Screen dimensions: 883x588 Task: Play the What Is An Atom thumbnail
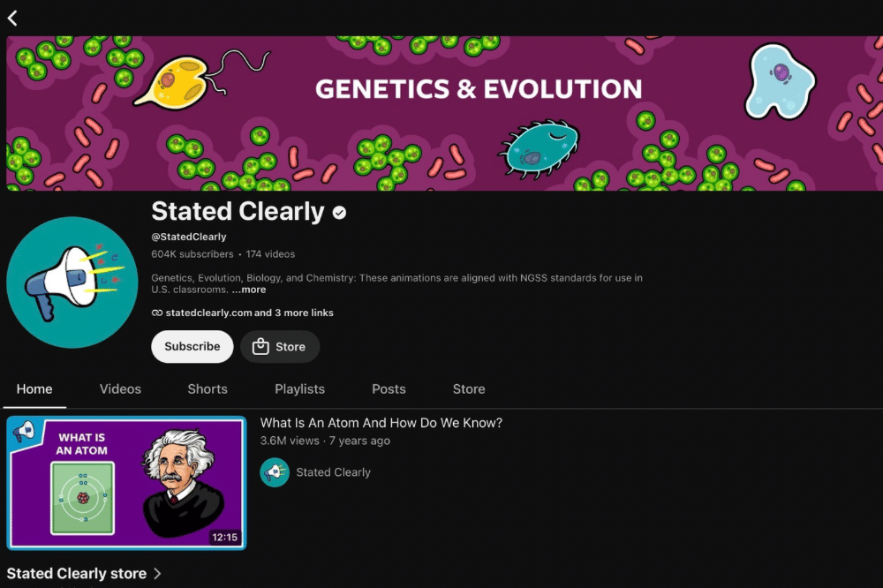[126, 483]
